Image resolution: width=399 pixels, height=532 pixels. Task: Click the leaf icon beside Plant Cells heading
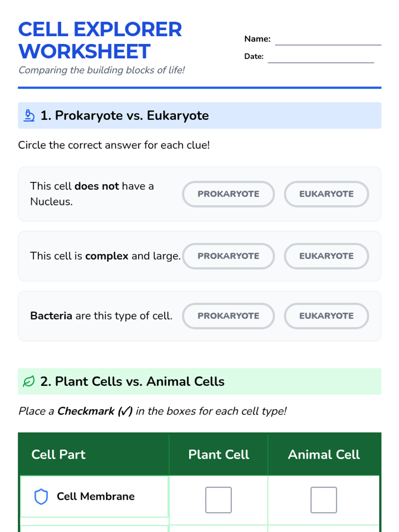[29, 381]
